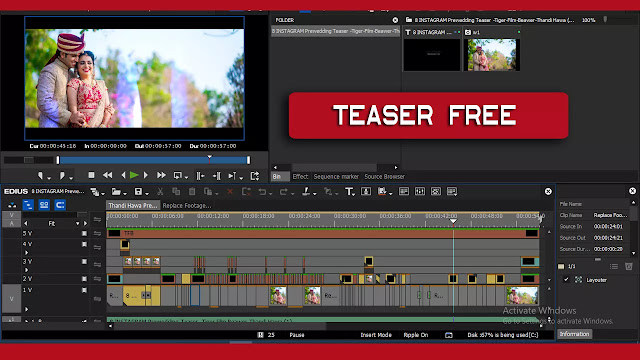Click the Undo arrow icon
This screenshot has height=360, width=640.
point(262,191)
